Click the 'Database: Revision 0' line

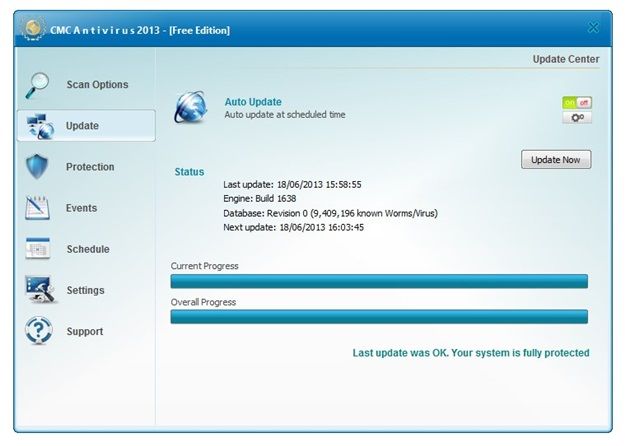click(x=330, y=213)
